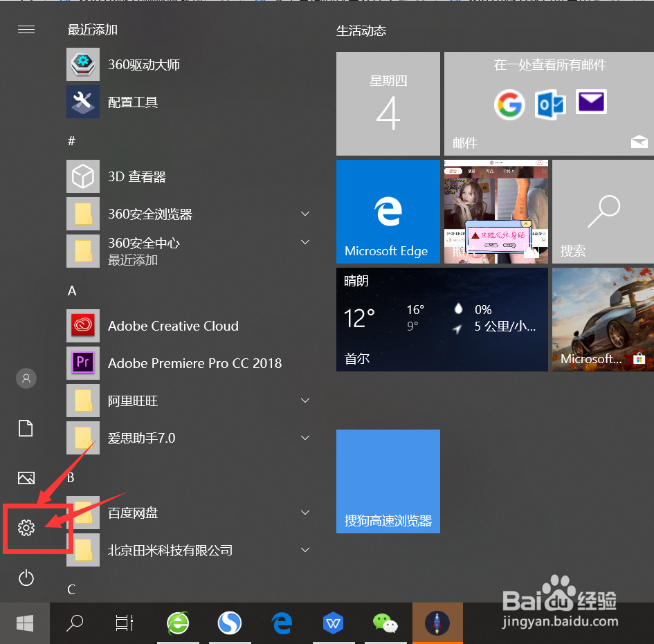
Task: Expand 360安全中心 folder chevron
Action: pos(305,242)
